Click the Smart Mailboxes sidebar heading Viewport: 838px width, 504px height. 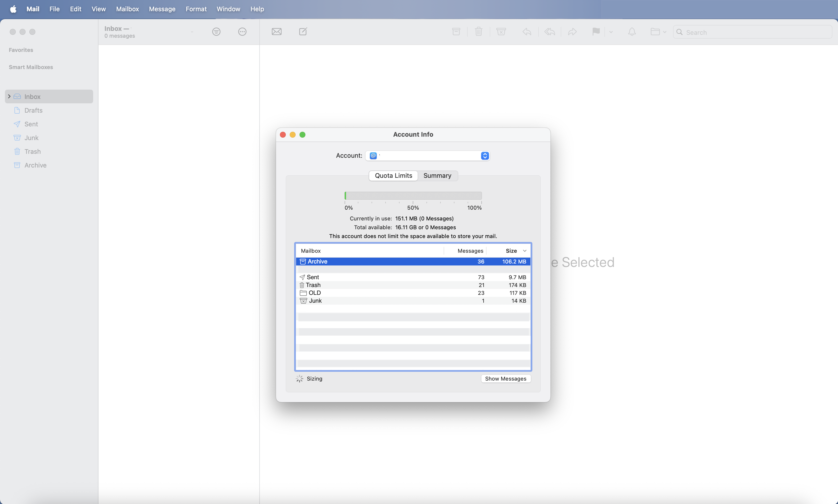click(31, 67)
